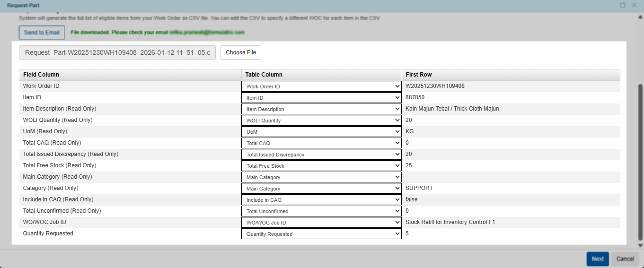Expand the Item ID table column dropdown
This screenshot has height=268, width=644.
pyautogui.click(x=321, y=98)
